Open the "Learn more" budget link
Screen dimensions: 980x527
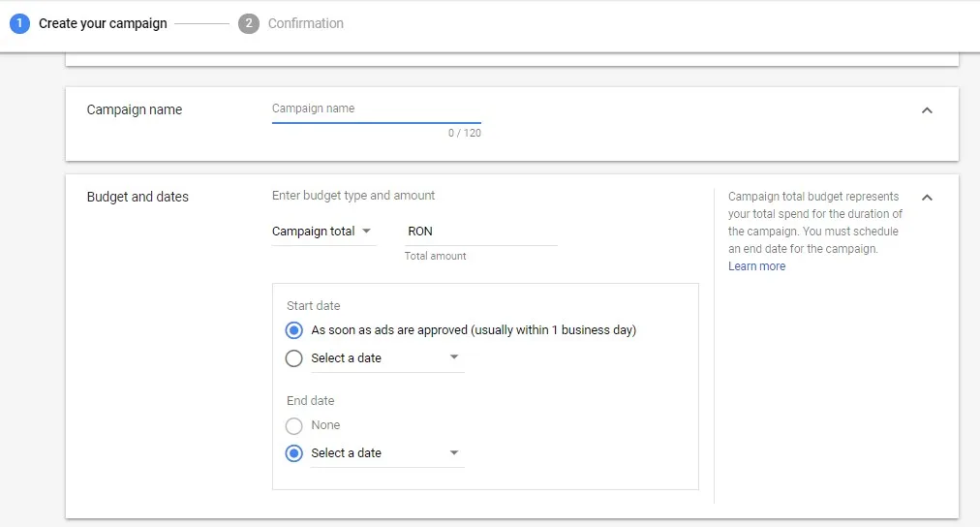(756, 266)
